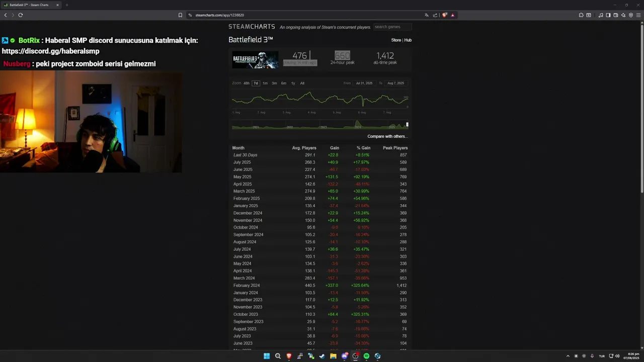Click the July 2025 row label
The image size is (644, 362).
coord(242,162)
